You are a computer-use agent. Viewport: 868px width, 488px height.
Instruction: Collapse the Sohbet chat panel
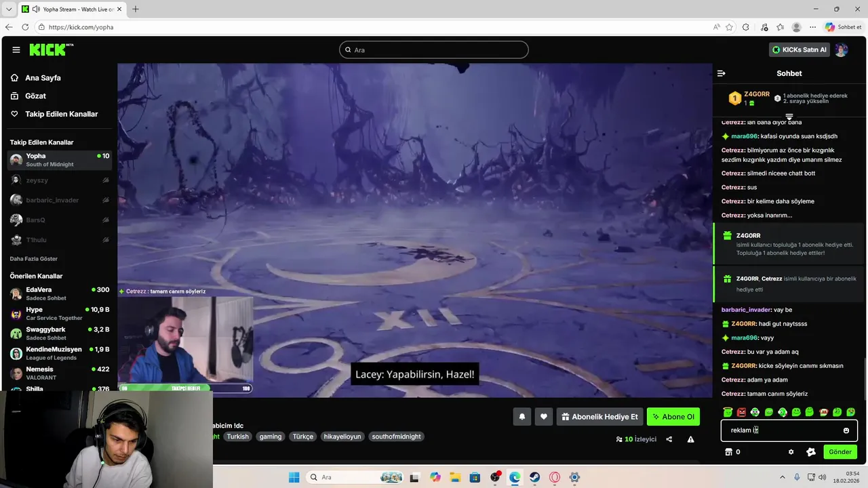722,73
